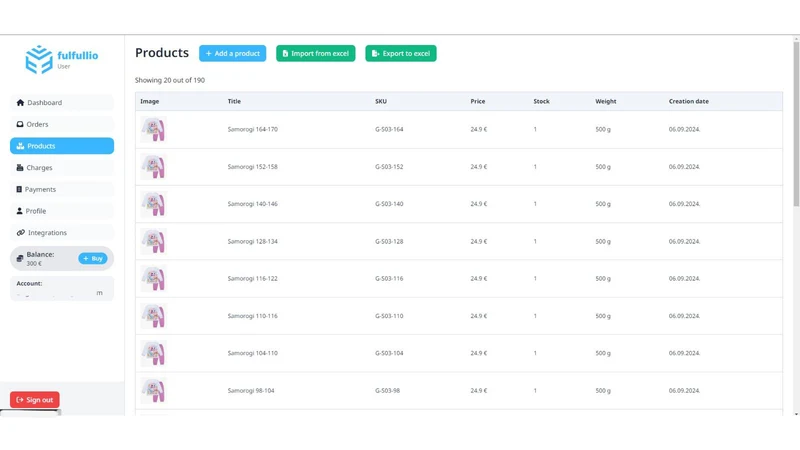Click the Add a product button
Viewport: 800px width, 450px height.
pos(233,54)
